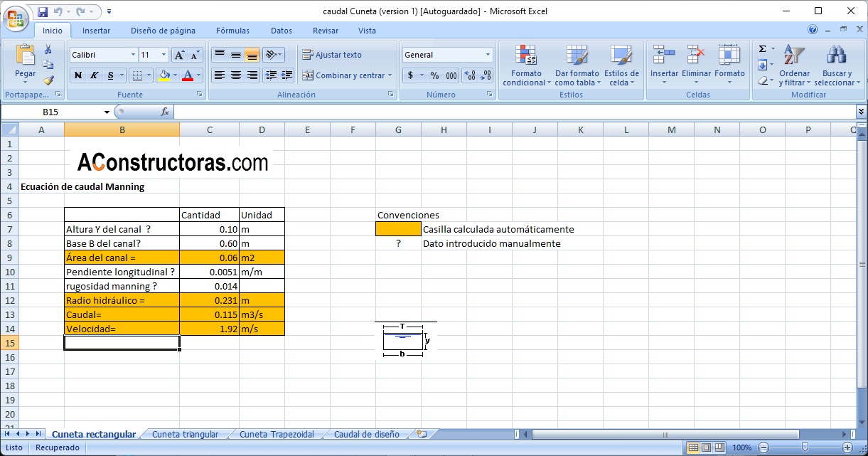Activate the Format Painter brush
This screenshot has width=868, height=456.
tap(48, 80)
